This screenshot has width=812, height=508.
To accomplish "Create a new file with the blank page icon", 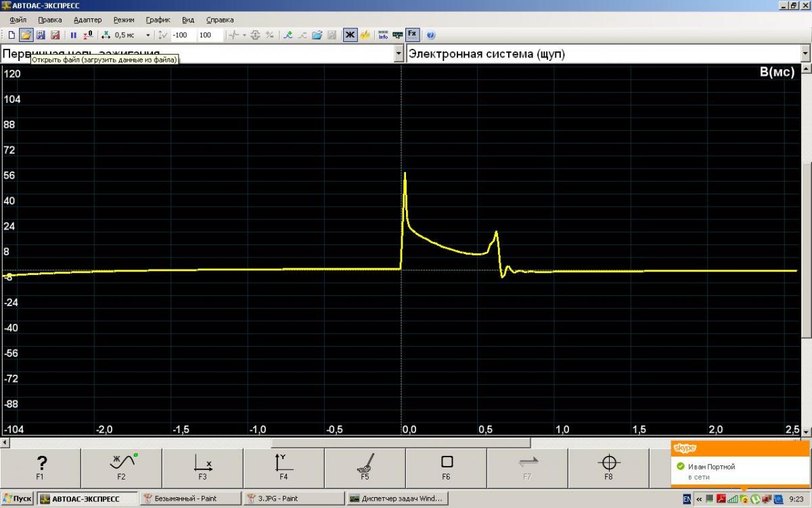I will [12, 35].
